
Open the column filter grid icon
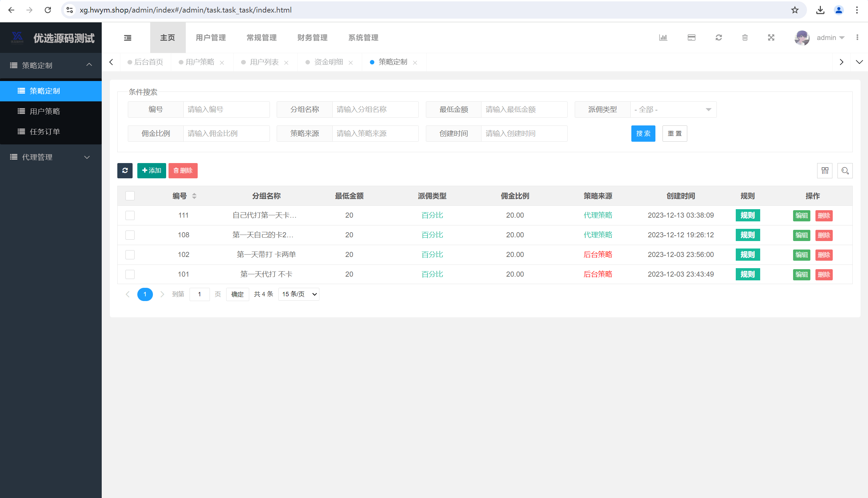825,170
